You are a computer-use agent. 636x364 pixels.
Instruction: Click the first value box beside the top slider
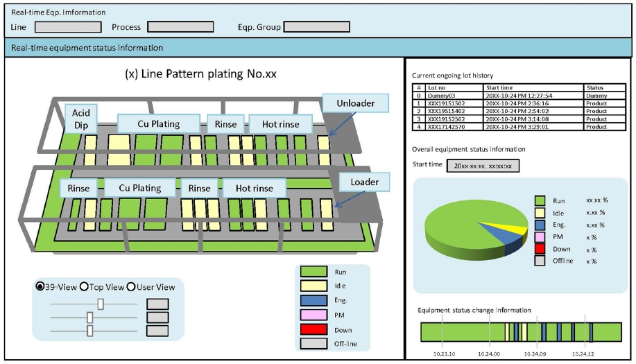click(x=157, y=304)
